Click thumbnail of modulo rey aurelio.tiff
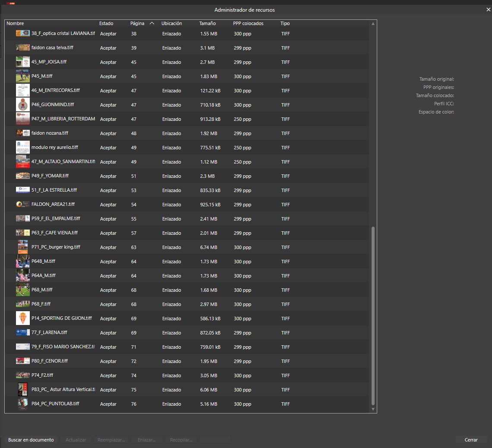 22,147
